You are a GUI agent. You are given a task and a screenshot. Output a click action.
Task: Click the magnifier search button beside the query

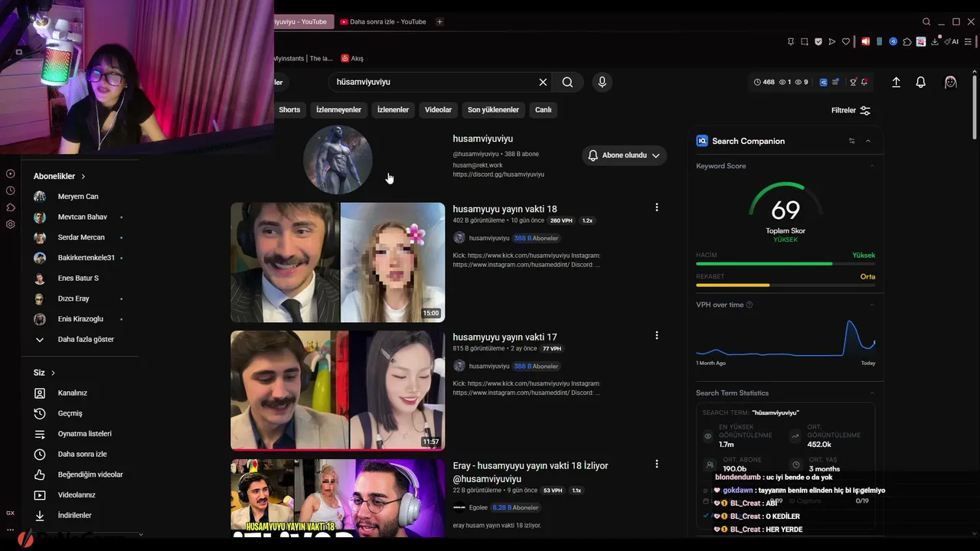point(567,82)
